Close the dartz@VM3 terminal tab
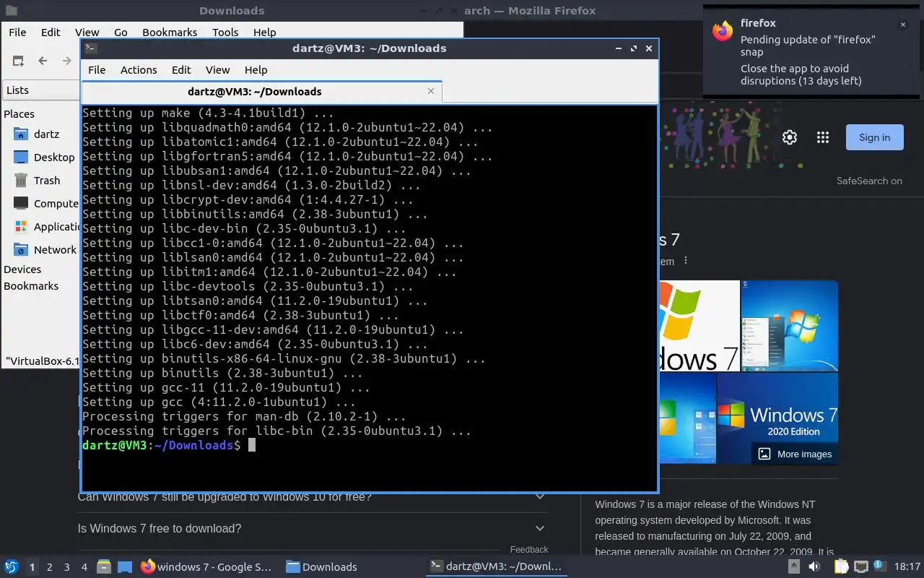 pos(431,91)
